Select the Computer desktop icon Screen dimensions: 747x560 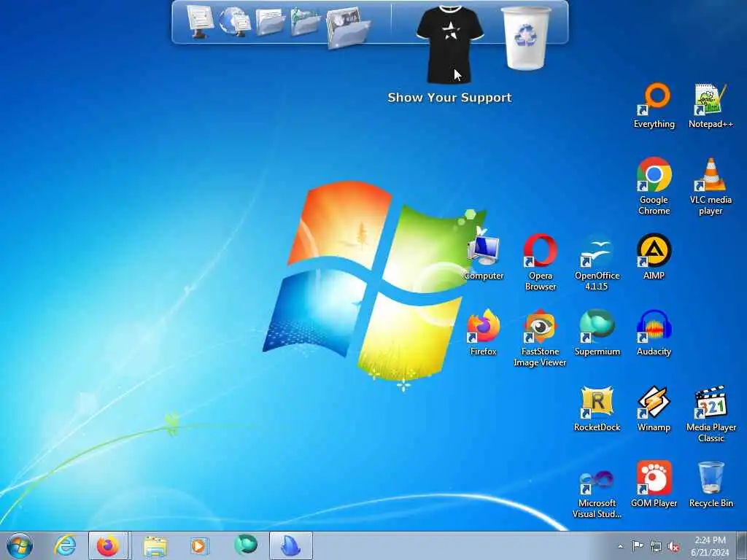pos(484,257)
